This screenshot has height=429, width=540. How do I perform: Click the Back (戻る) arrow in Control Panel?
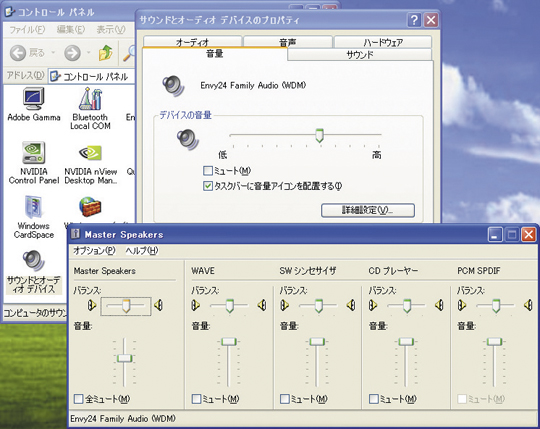[18, 53]
